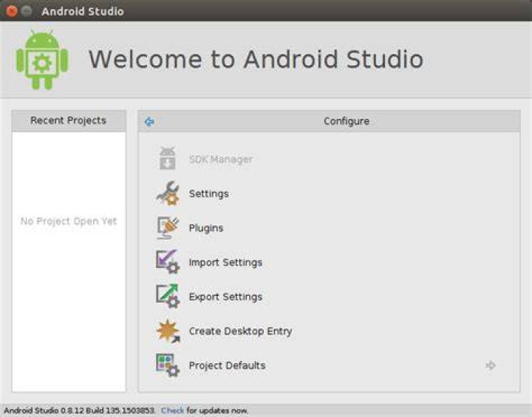Open the Plugins entry

[x=206, y=228]
